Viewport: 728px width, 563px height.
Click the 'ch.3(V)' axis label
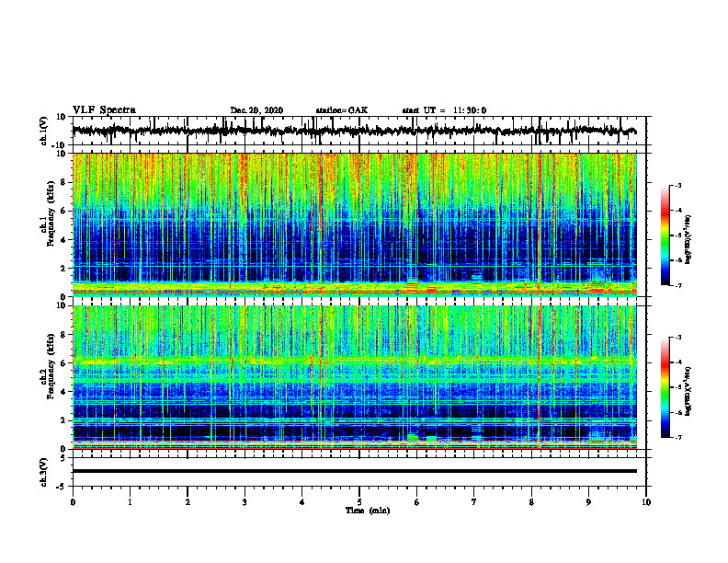[44, 473]
